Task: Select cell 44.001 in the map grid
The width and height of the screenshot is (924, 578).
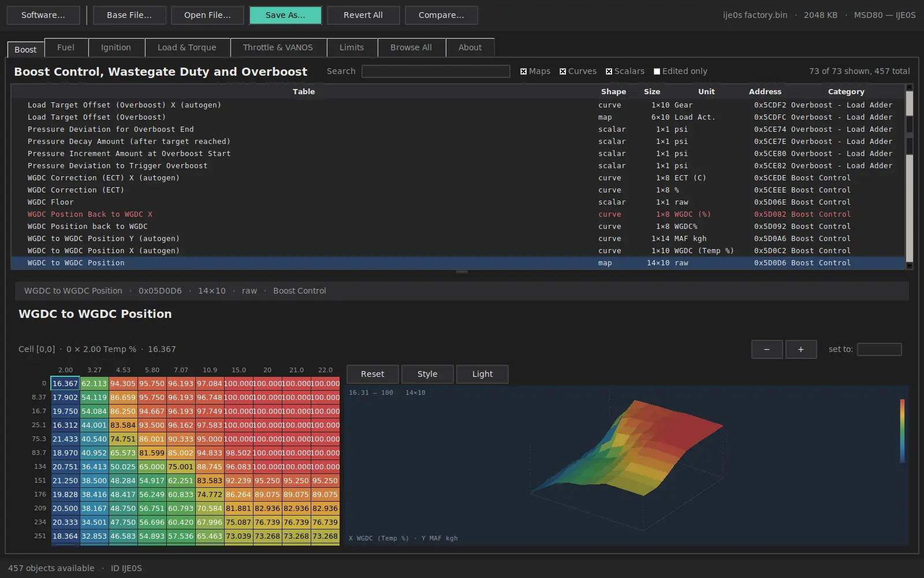Action: [94, 425]
